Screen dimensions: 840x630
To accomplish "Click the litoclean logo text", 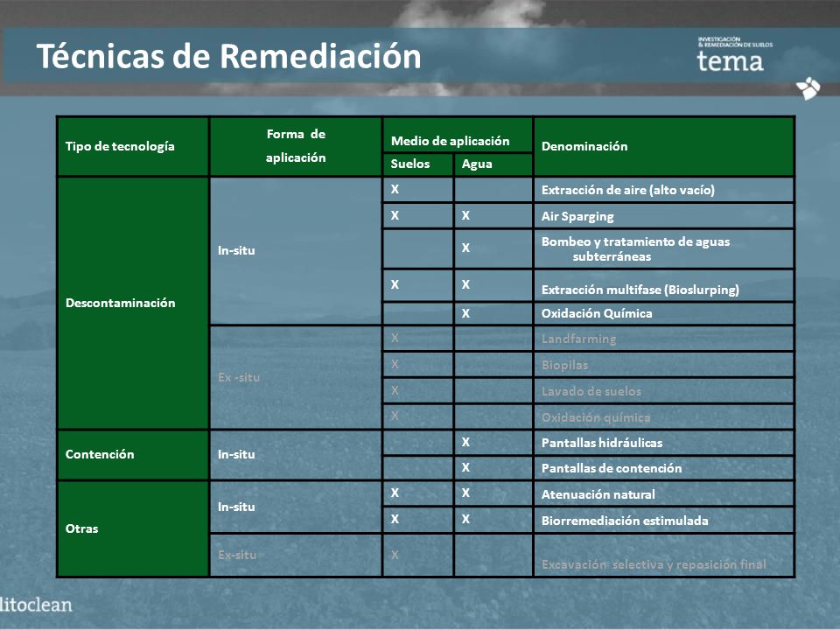I will (x=35, y=605).
